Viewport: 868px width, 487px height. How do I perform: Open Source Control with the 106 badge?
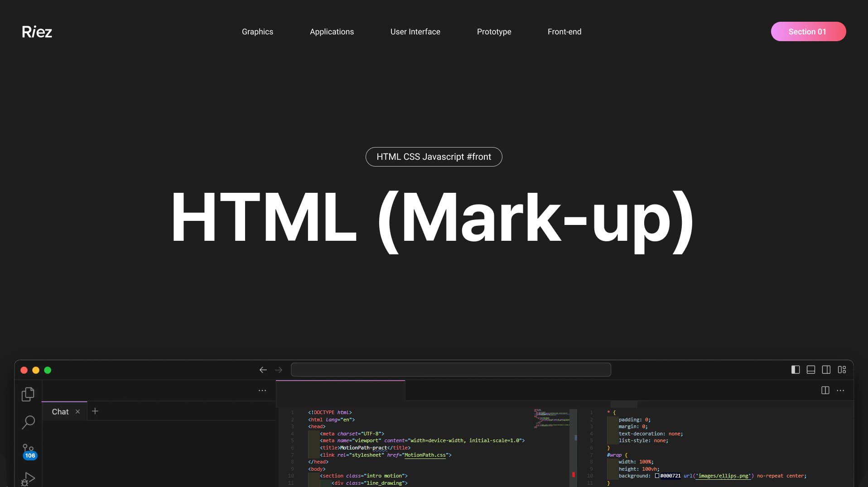click(x=29, y=451)
